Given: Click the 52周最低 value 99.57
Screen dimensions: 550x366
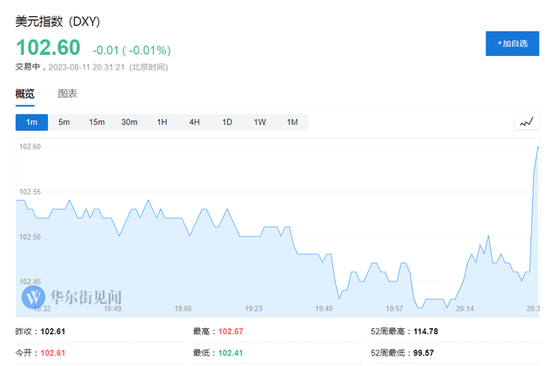Looking at the screenshot, I should tap(424, 353).
